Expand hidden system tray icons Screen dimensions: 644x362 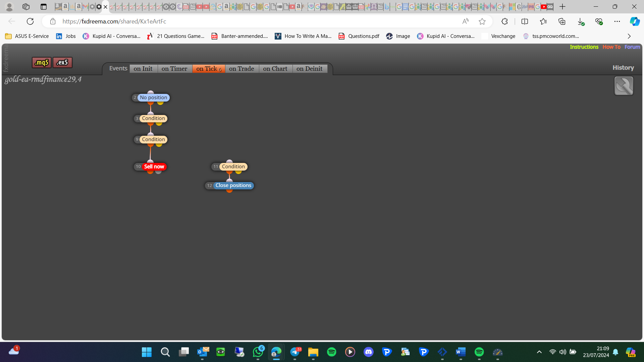coord(539,352)
